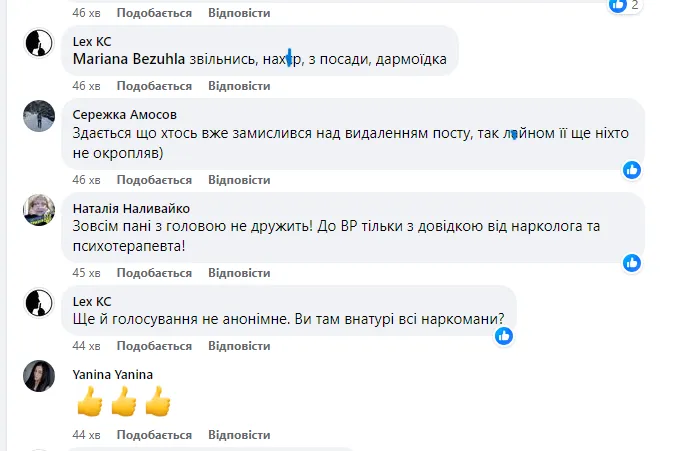Open Mariana Bezuhla mention link
This screenshot has width=687, height=451.
pyautogui.click(x=129, y=59)
